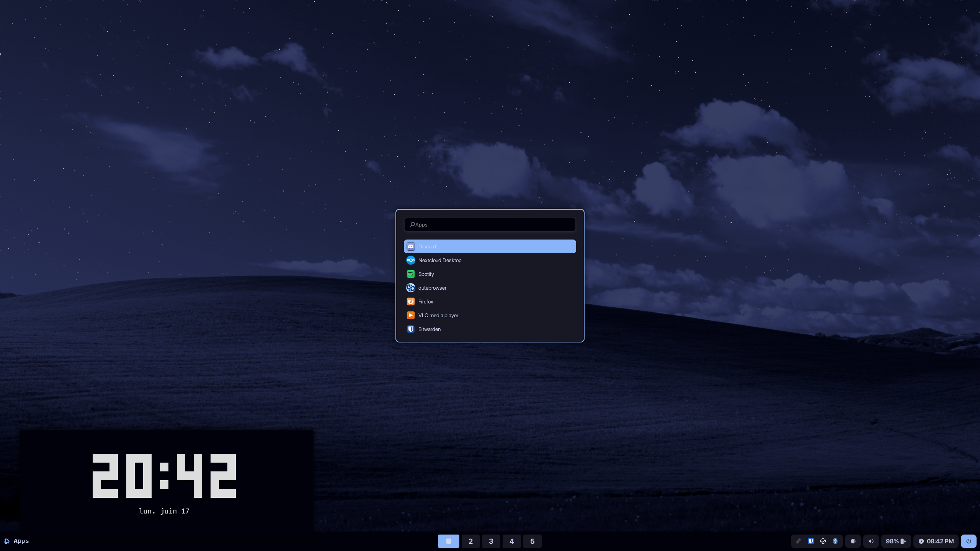980x551 pixels.
Task: Launch Discord from the app launcher
Action: pos(490,246)
